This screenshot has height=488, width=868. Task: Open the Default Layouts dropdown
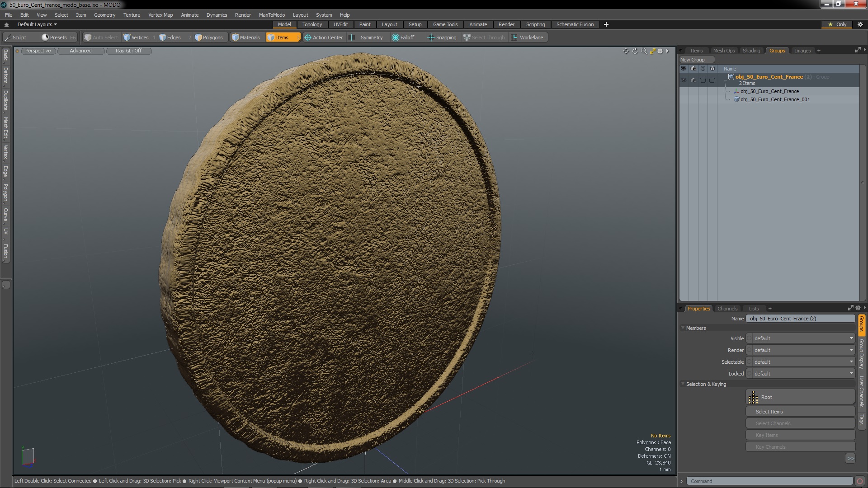pos(37,24)
